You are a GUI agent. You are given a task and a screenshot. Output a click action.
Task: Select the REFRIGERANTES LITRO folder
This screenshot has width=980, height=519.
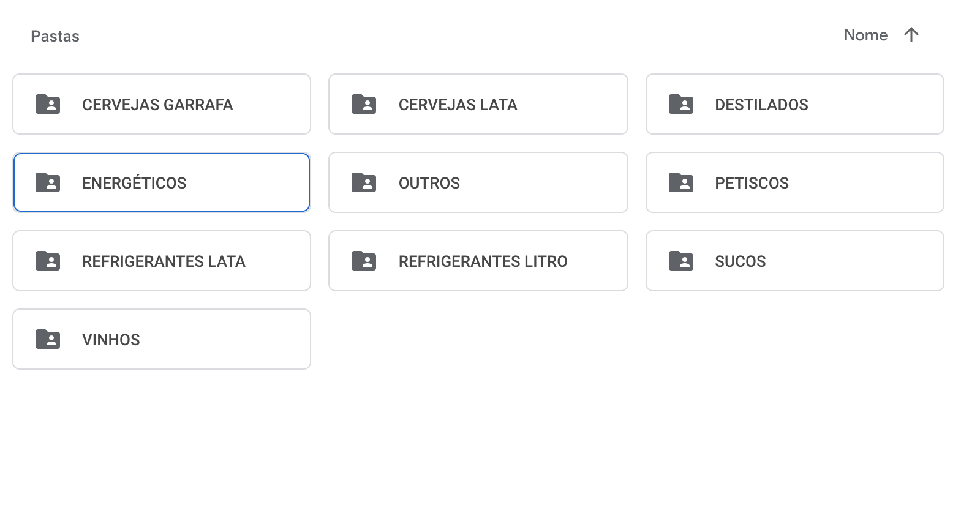click(478, 261)
